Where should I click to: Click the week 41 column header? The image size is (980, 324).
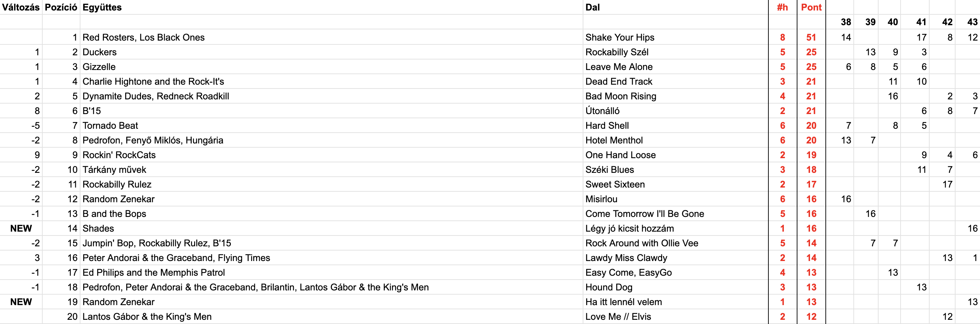[921, 22]
